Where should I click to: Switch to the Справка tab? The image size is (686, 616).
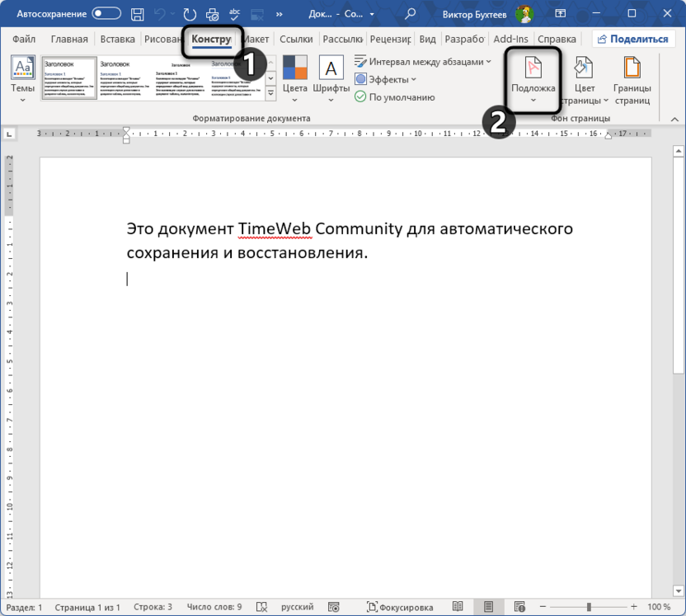557,39
